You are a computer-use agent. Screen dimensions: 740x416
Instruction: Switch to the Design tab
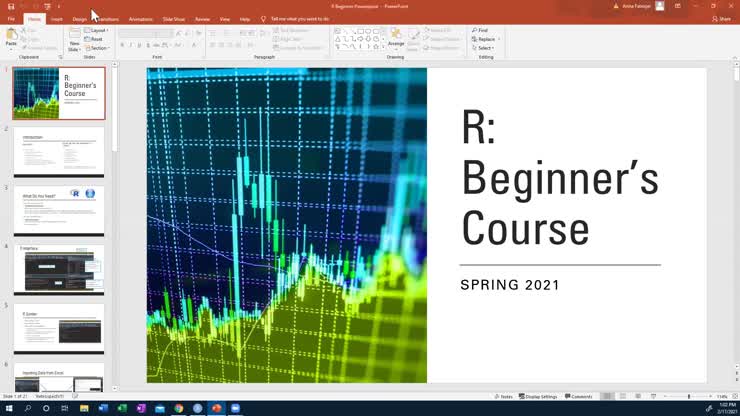pos(80,19)
